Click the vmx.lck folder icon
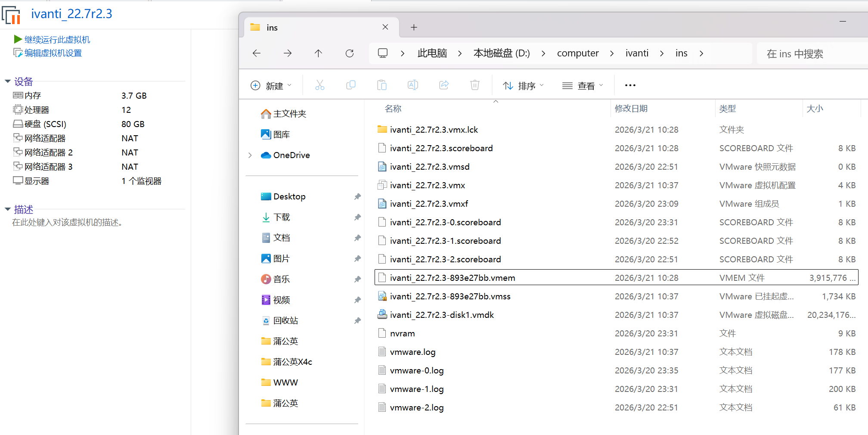This screenshot has width=868, height=435. pos(382,129)
